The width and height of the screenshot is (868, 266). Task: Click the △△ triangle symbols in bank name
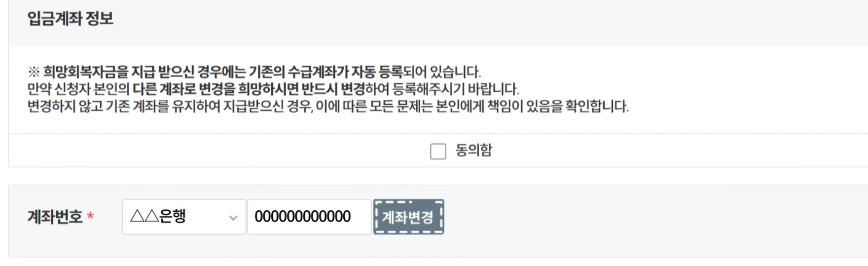pyautogui.click(x=144, y=216)
